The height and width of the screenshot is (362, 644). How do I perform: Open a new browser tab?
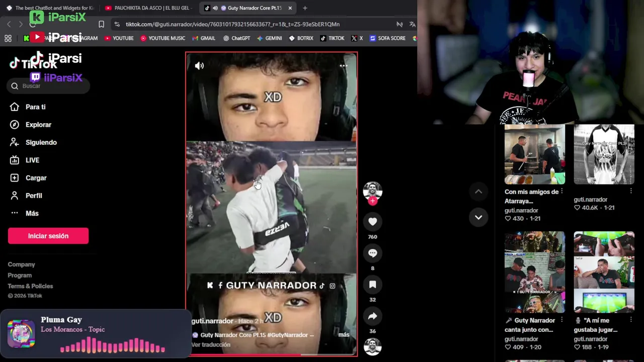click(305, 8)
